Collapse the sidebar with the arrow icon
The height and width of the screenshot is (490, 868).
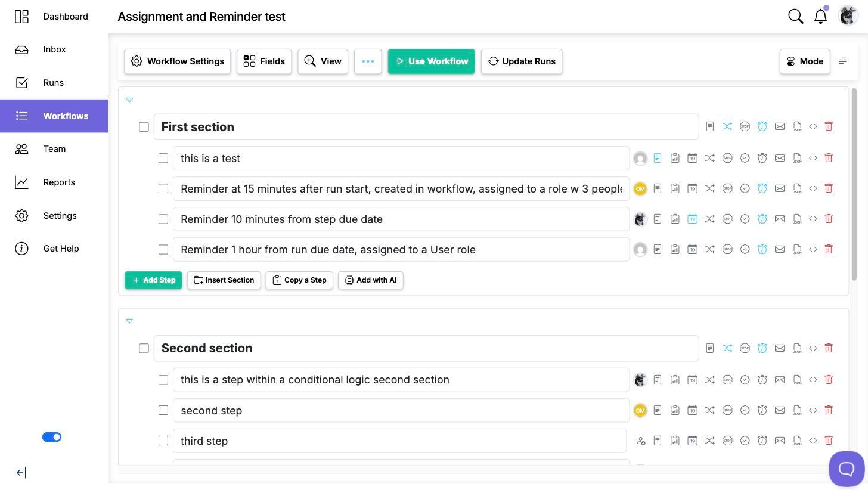(x=21, y=473)
